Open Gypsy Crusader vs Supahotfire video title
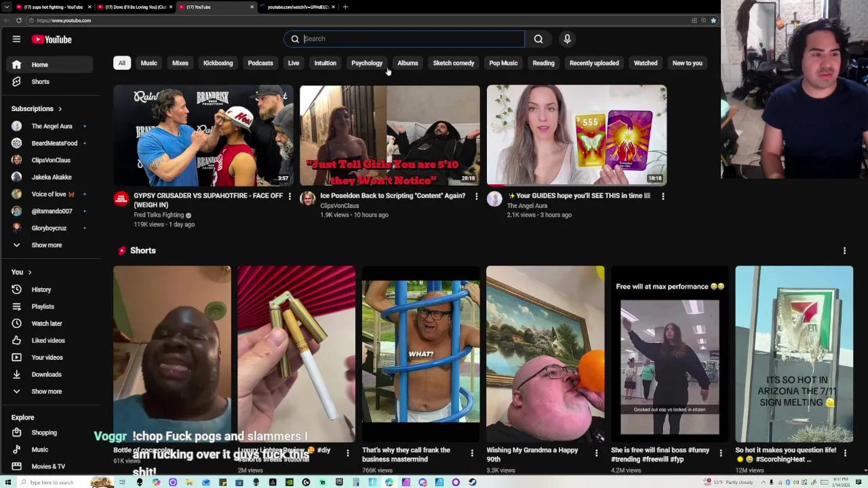 [208, 200]
